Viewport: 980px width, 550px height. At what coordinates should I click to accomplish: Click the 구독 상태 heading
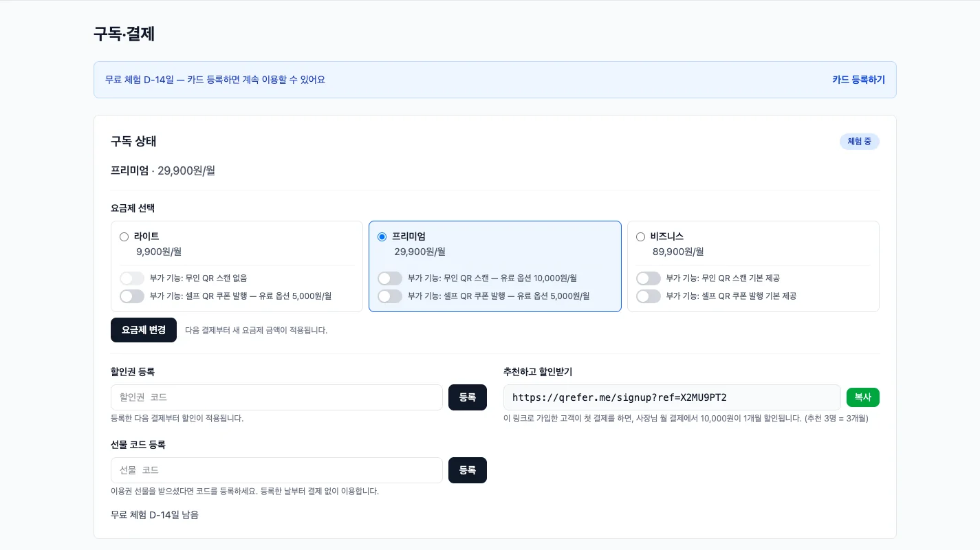133,142
